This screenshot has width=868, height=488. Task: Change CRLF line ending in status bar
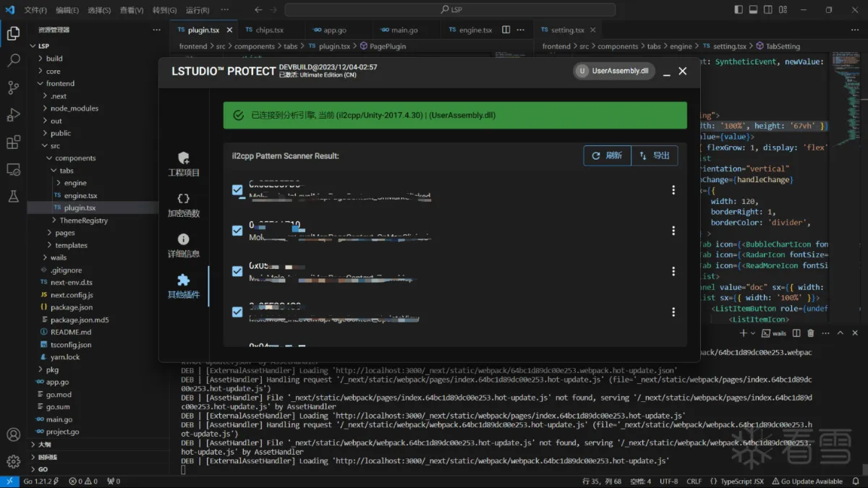click(694, 481)
